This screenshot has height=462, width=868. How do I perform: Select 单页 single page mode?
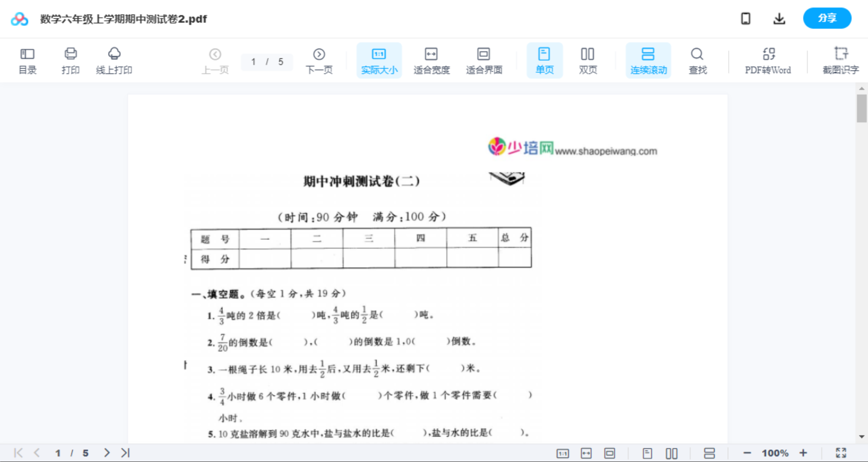544,60
